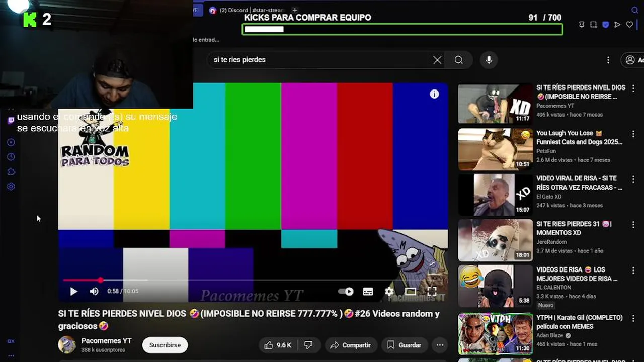The image size is (644, 362).
Task: Open Twitch from the browser sidebar
Action: click(11, 121)
